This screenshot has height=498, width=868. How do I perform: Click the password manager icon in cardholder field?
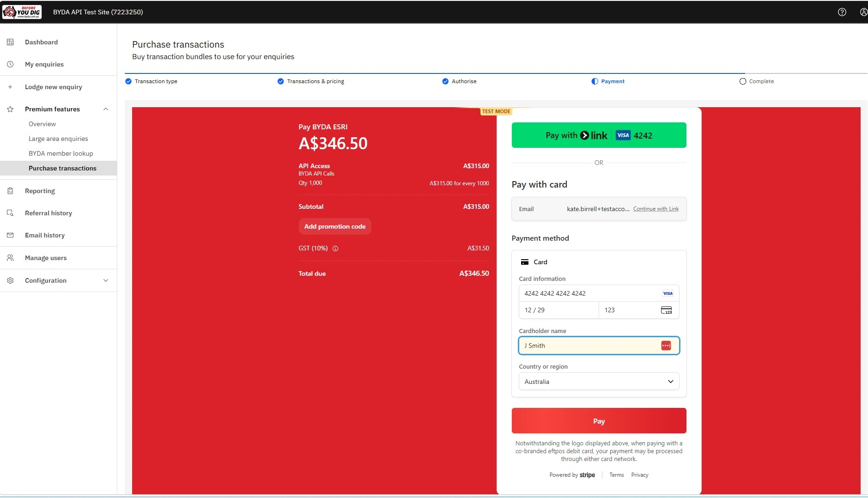pos(666,346)
